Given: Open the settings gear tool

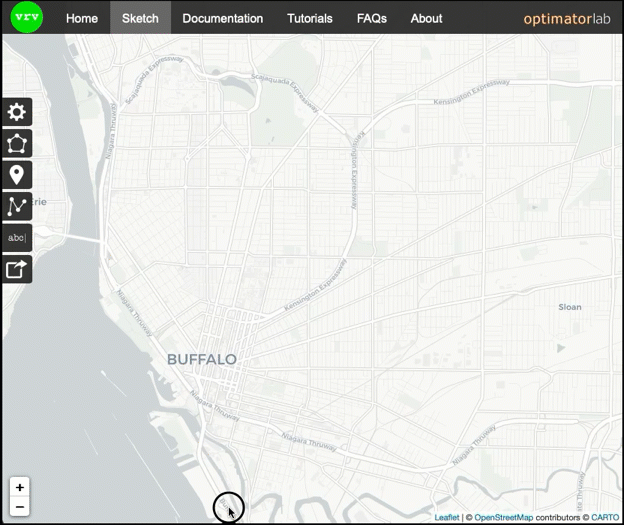Looking at the screenshot, I should point(17,112).
